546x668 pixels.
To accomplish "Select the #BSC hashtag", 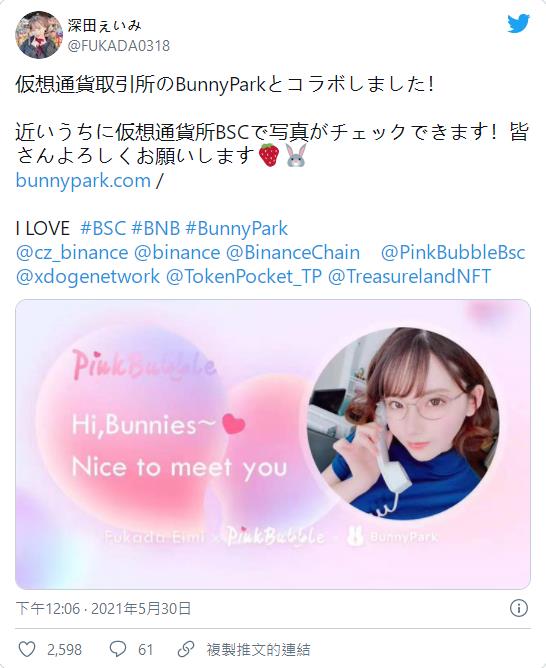I will 103,229.
